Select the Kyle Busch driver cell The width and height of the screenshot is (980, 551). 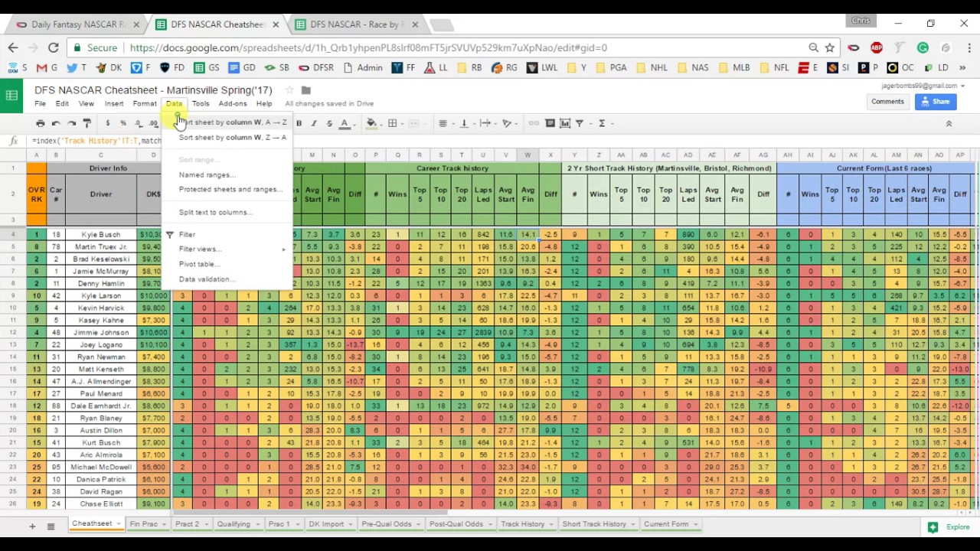[x=100, y=235]
